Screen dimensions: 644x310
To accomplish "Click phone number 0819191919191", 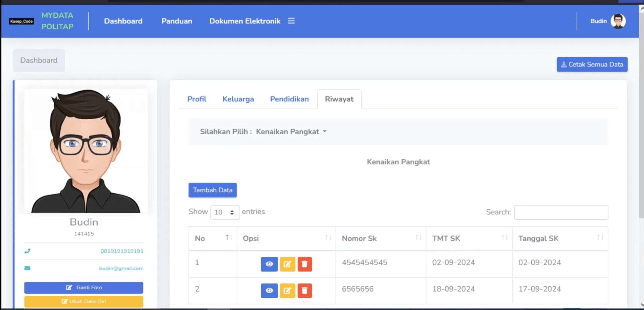I will coord(122,251).
